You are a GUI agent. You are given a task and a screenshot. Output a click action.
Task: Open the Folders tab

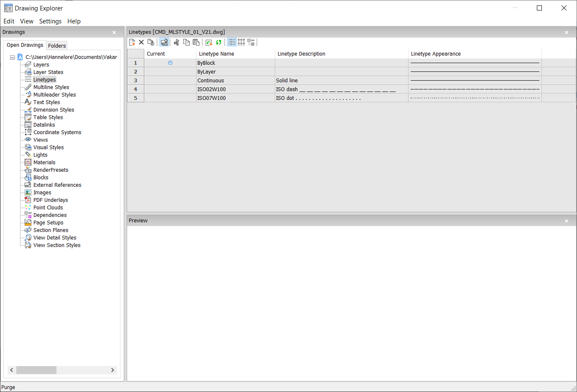click(57, 46)
